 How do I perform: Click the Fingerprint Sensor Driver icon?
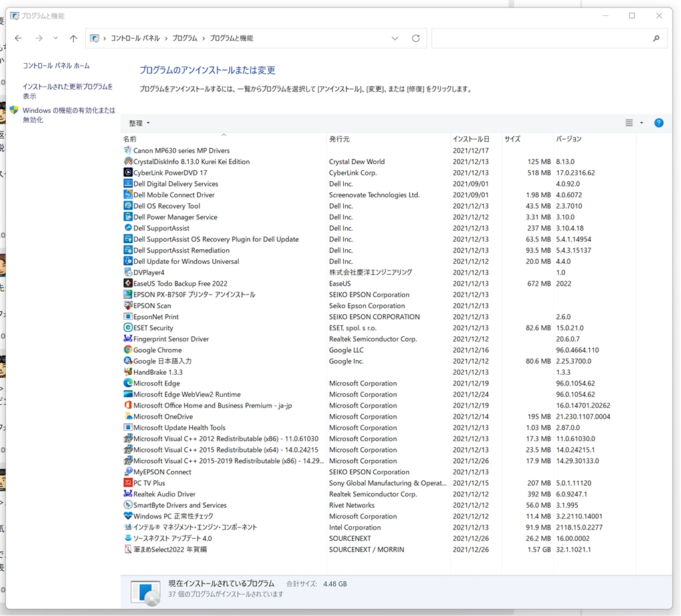[128, 339]
